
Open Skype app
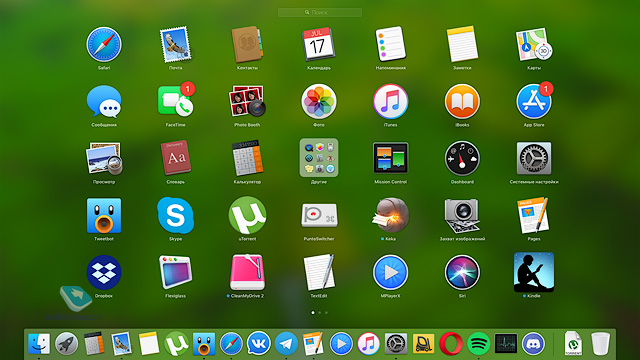pyautogui.click(x=176, y=215)
